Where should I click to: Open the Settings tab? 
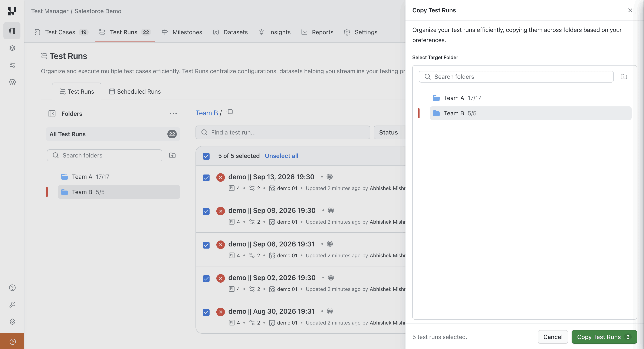point(361,32)
